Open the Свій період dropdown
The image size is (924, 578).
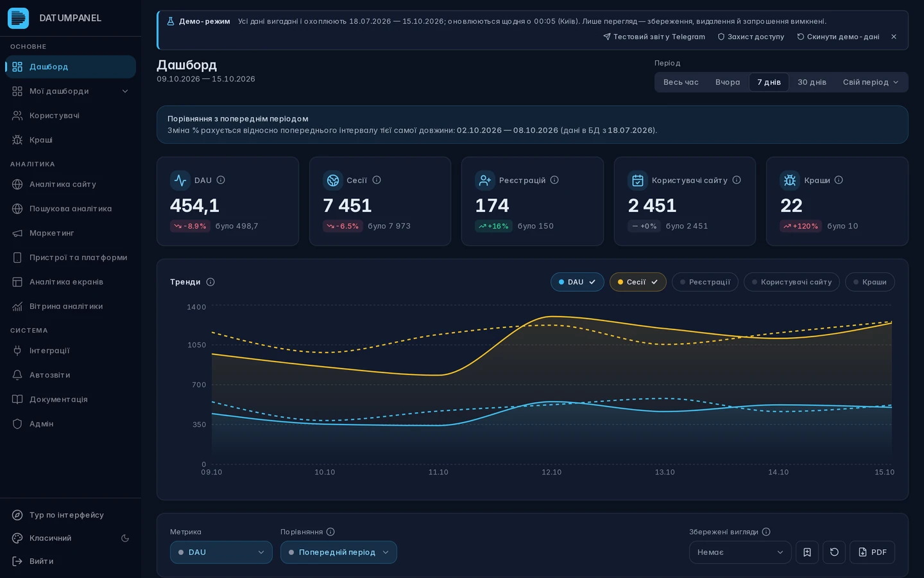[x=871, y=82]
